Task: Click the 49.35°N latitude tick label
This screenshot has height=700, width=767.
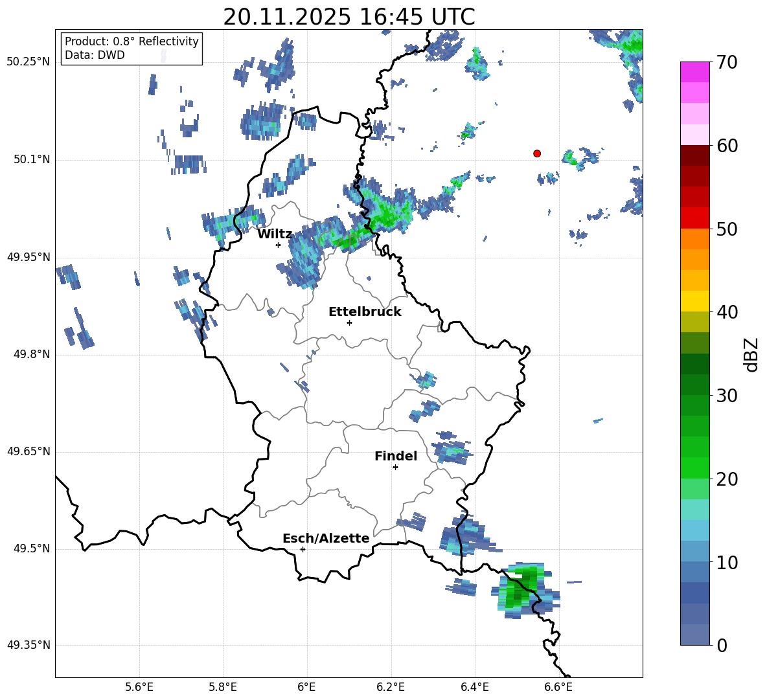Action: click(x=29, y=645)
